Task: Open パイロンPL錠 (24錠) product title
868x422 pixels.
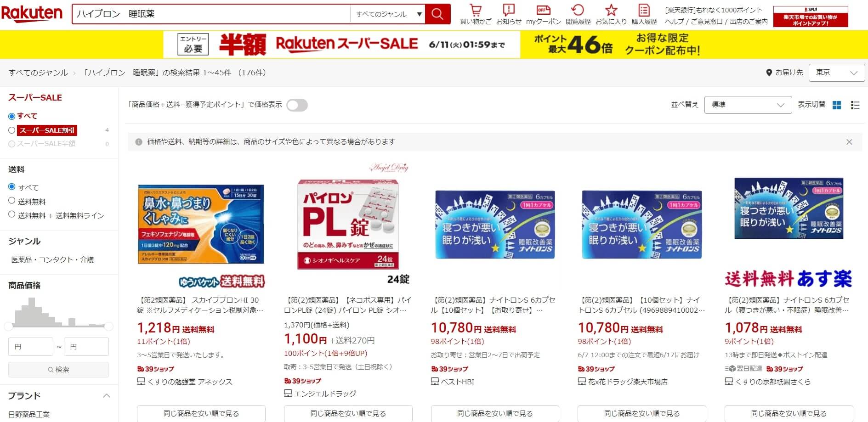Action: (347, 305)
